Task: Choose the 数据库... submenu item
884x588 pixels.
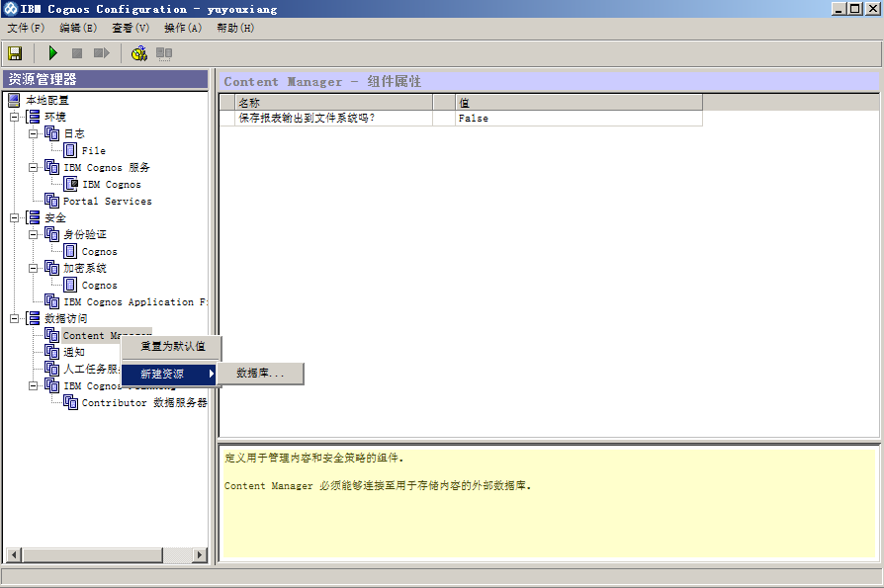Action: 260,374
